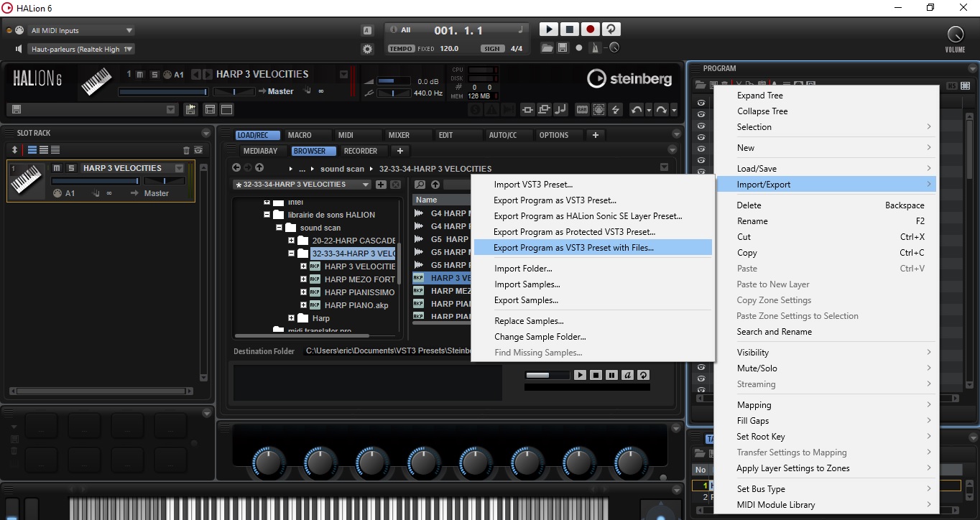The image size is (980, 520).
Task: Click the add program plus icon
Action: [x=381, y=185]
